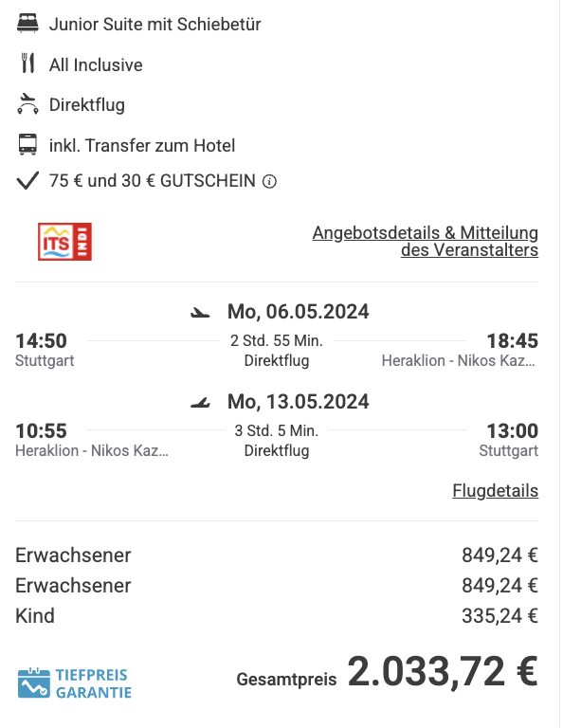Click the outbound date Mo, 06.05.2024

(298, 312)
